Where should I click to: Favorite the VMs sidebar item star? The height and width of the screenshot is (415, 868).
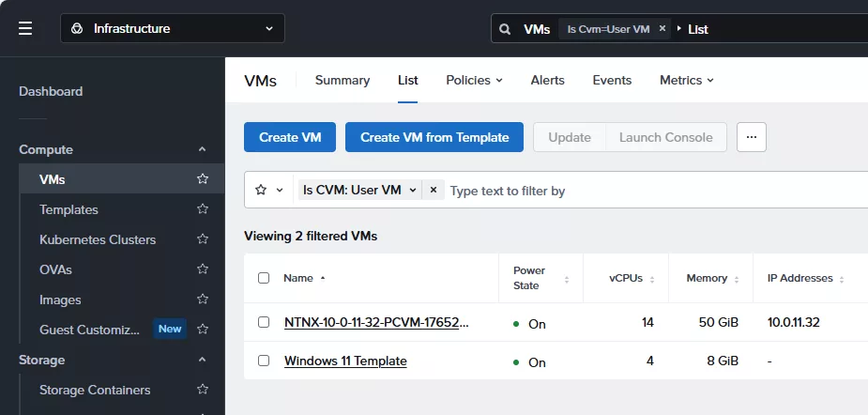coord(203,179)
